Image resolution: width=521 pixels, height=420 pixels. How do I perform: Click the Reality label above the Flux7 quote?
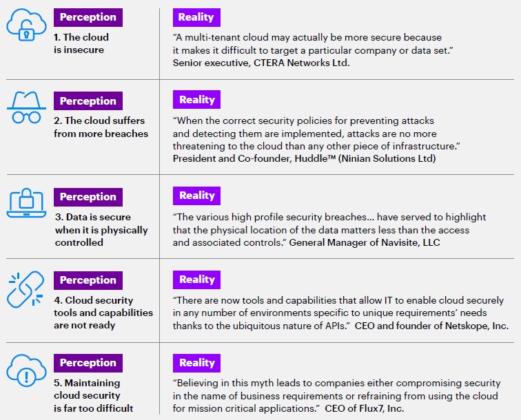(x=196, y=362)
